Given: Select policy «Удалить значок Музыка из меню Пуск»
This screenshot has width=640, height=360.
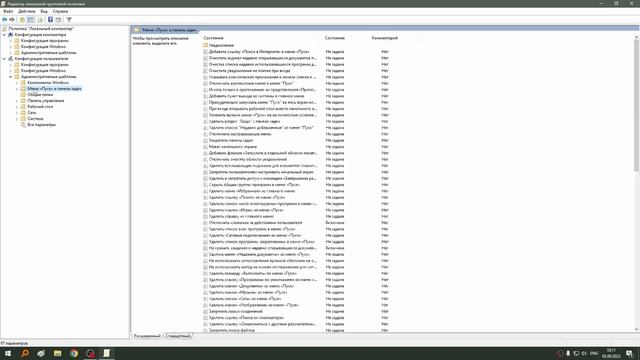Looking at the screenshot, I should [x=248, y=292].
